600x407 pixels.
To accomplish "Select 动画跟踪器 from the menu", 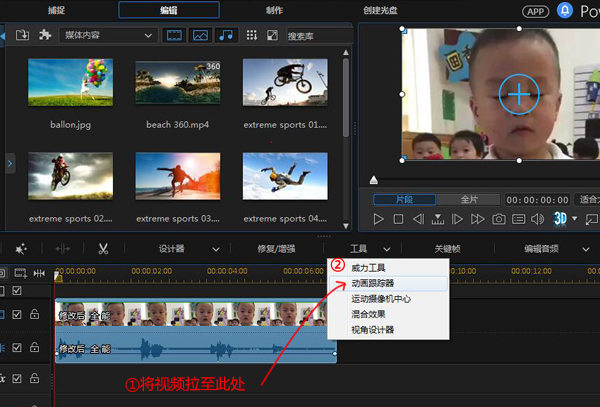I will click(388, 283).
